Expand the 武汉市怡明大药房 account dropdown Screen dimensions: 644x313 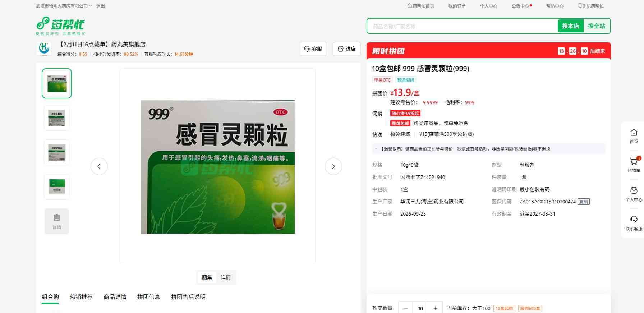(64, 6)
